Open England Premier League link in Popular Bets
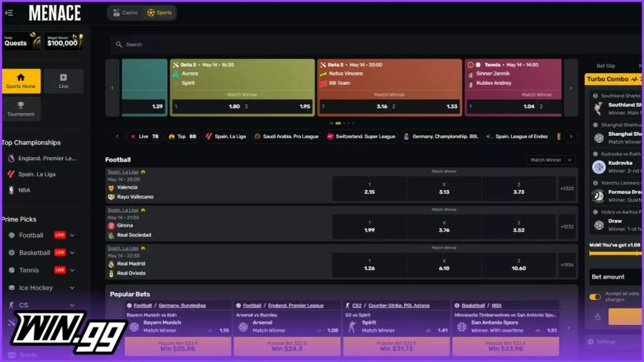 pyautogui.click(x=296, y=306)
